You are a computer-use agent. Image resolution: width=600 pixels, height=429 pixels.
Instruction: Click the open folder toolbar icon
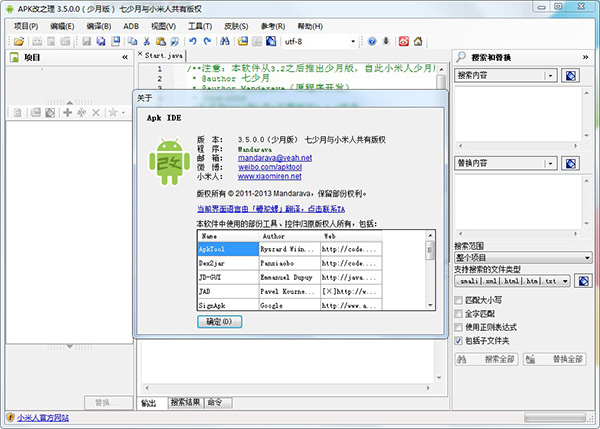(x=19, y=41)
